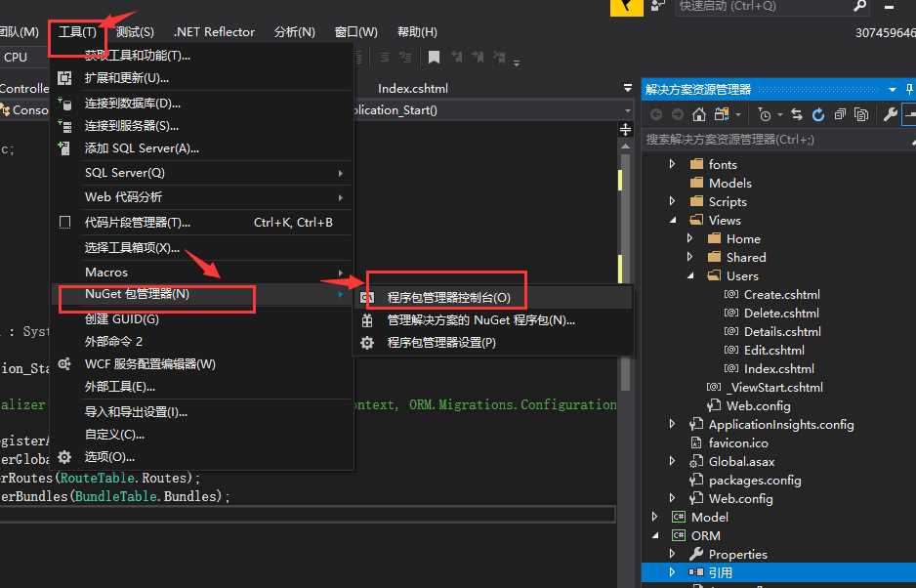Open the Window menu

355,31
